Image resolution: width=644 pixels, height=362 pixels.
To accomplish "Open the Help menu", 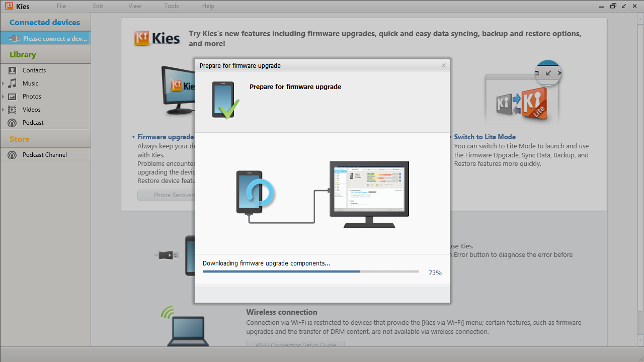I will point(208,6).
